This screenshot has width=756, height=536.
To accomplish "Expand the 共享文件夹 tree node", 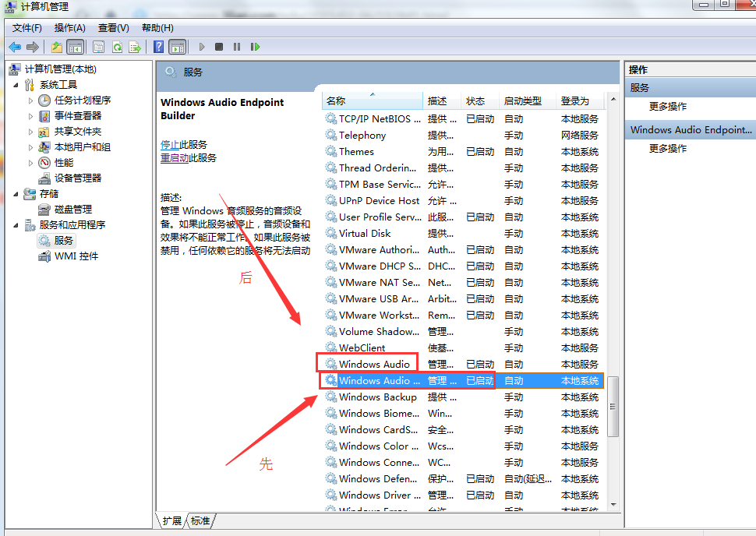I will pyautogui.click(x=31, y=132).
